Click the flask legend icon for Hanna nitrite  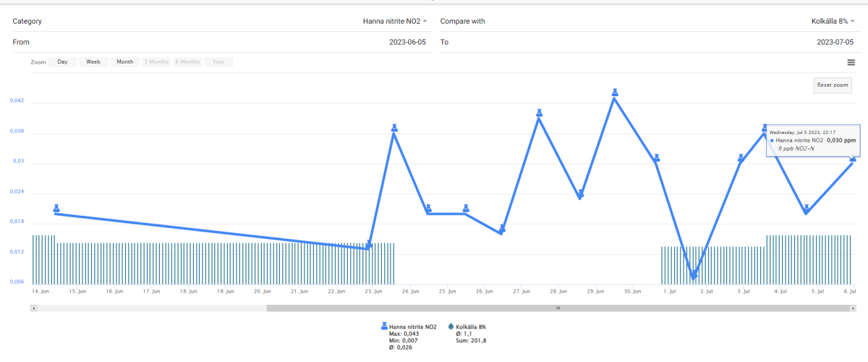pyautogui.click(x=384, y=327)
